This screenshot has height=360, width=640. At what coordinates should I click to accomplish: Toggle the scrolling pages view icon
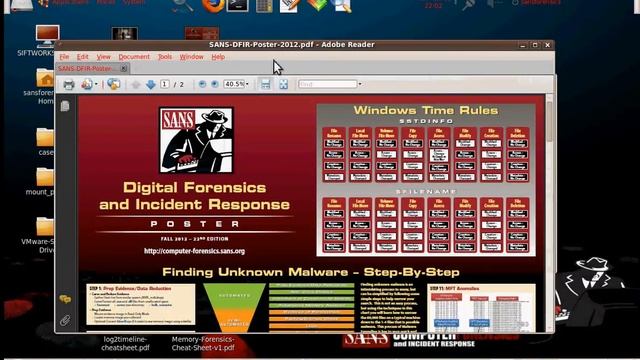(x=265, y=84)
